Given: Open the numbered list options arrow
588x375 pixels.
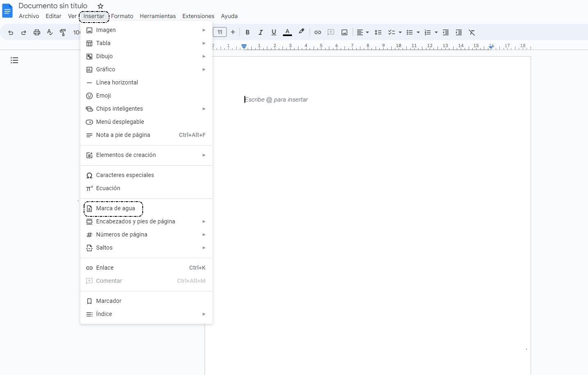Looking at the screenshot, I should pos(436,32).
